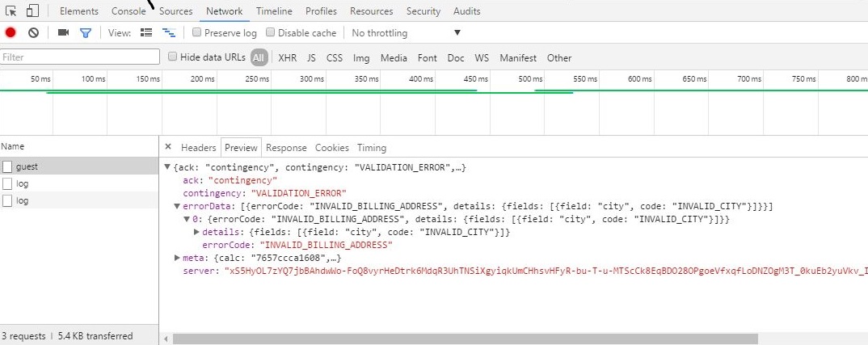
Task: Expand the meta object in preview
Action: click(178, 258)
